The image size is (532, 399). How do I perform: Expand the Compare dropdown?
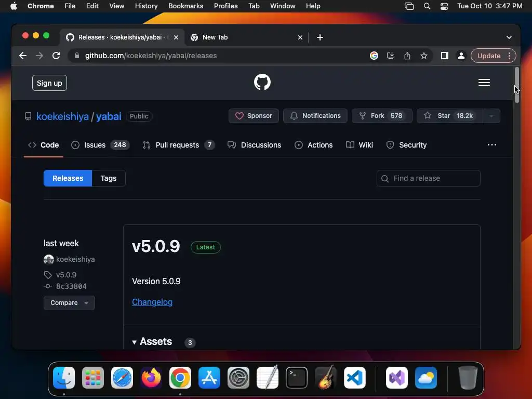[x=69, y=303]
